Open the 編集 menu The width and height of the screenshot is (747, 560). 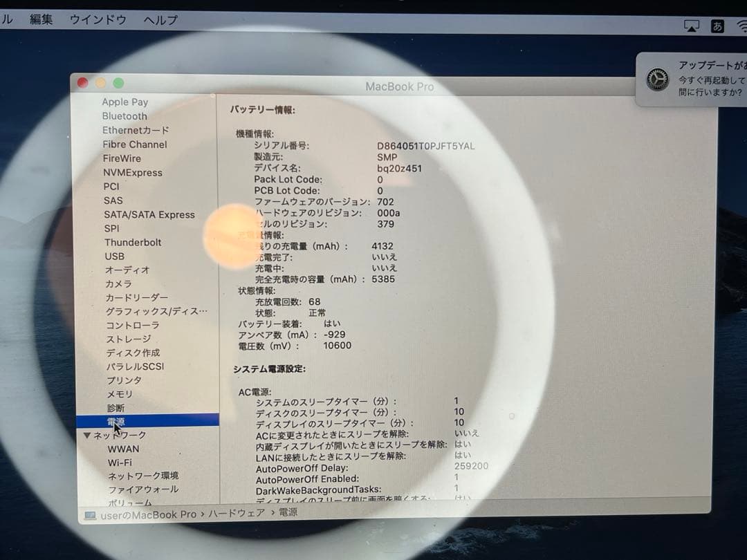pos(42,19)
